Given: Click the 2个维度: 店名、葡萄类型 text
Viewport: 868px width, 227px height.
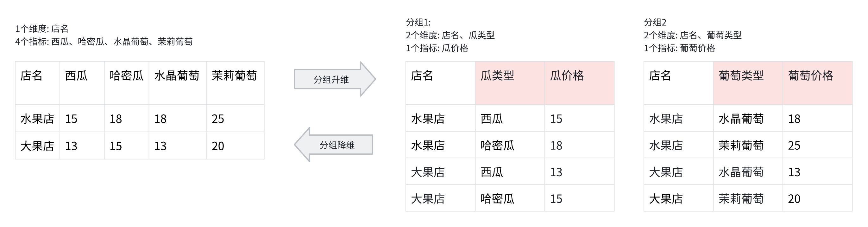Looking at the screenshot, I should coord(692,36).
